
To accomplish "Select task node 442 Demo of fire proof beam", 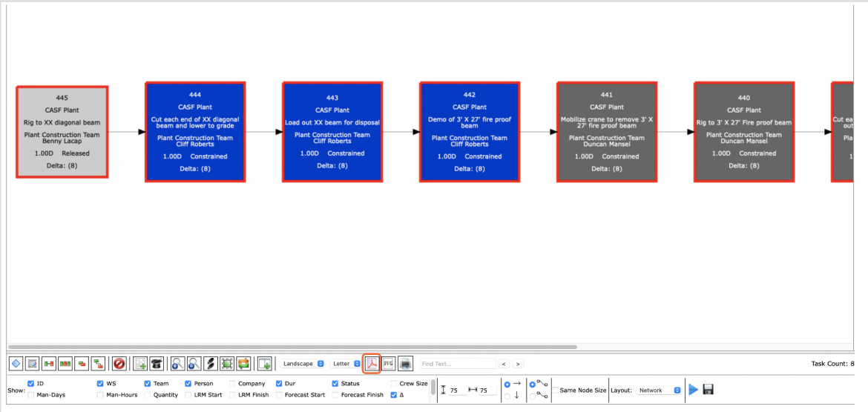I will tap(470, 132).
